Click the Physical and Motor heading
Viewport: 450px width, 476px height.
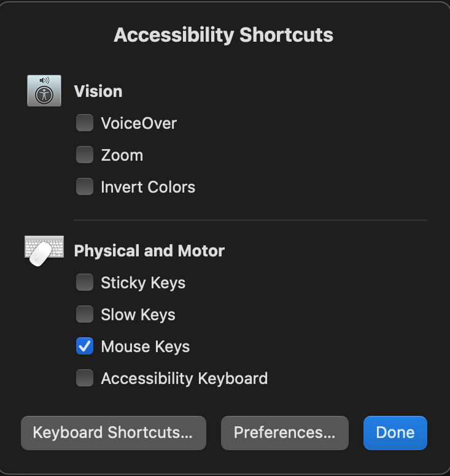coord(149,251)
